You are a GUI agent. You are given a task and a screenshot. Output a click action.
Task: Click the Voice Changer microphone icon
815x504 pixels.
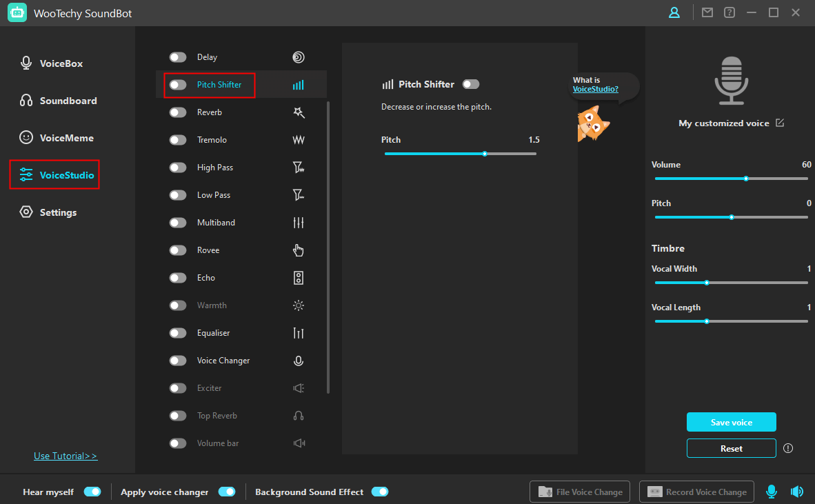[298, 360]
